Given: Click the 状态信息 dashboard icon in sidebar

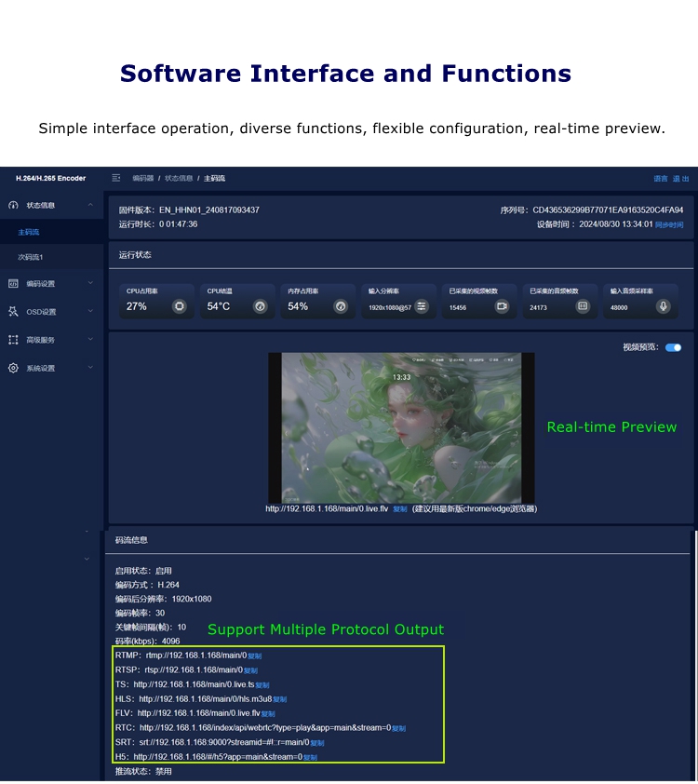Looking at the screenshot, I should pyautogui.click(x=13, y=205).
